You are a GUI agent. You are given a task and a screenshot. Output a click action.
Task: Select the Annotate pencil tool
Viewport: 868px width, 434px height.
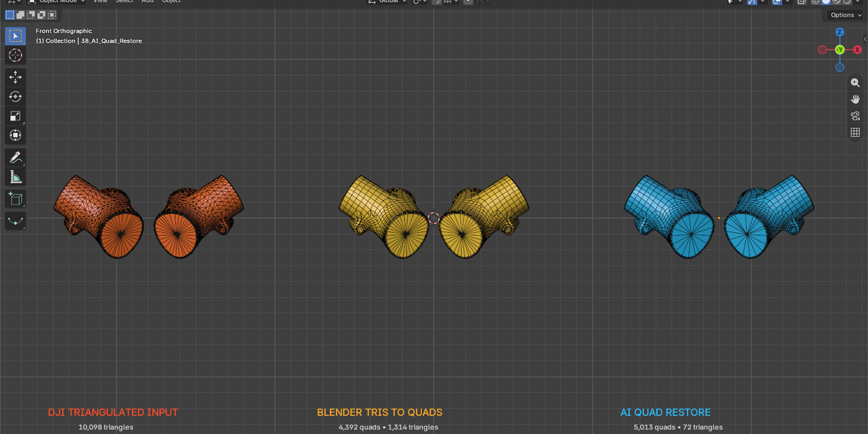point(15,157)
